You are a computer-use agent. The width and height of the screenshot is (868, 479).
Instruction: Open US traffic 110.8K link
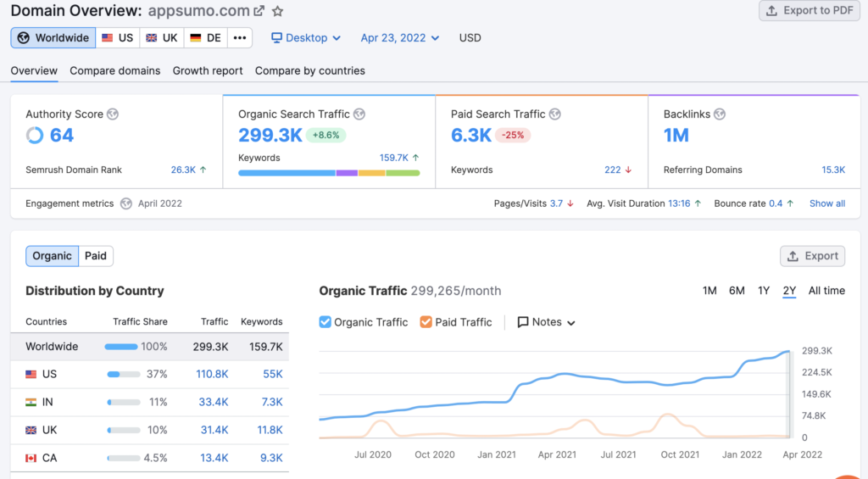click(x=212, y=375)
